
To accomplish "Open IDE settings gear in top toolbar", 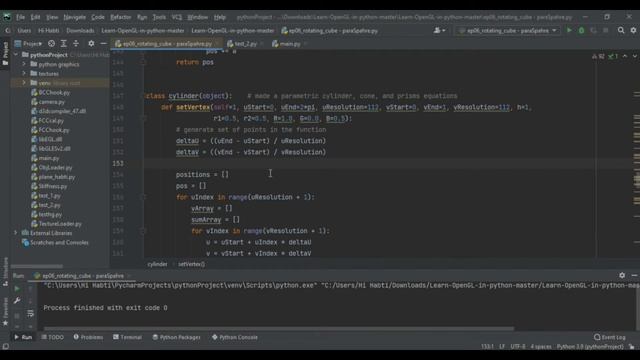I will [633, 30].
